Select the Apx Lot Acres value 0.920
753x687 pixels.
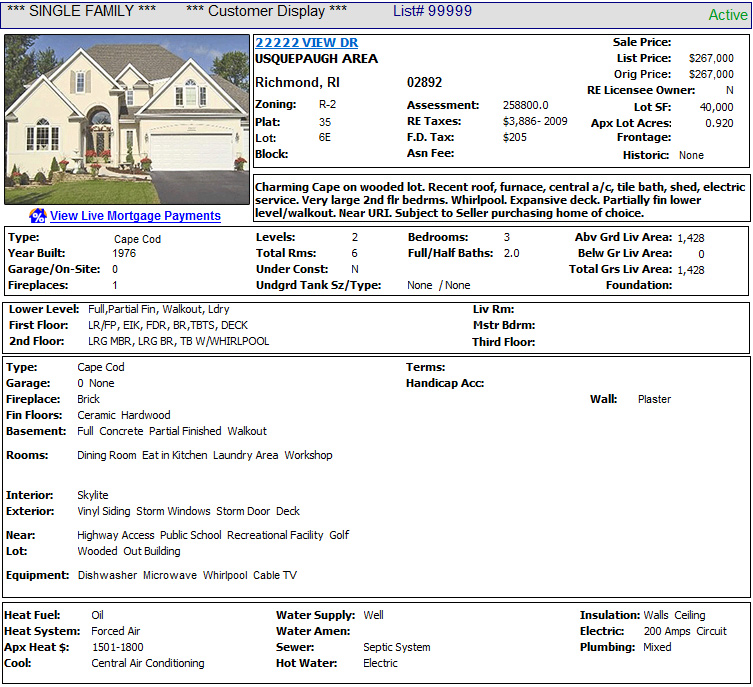(719, 123)
